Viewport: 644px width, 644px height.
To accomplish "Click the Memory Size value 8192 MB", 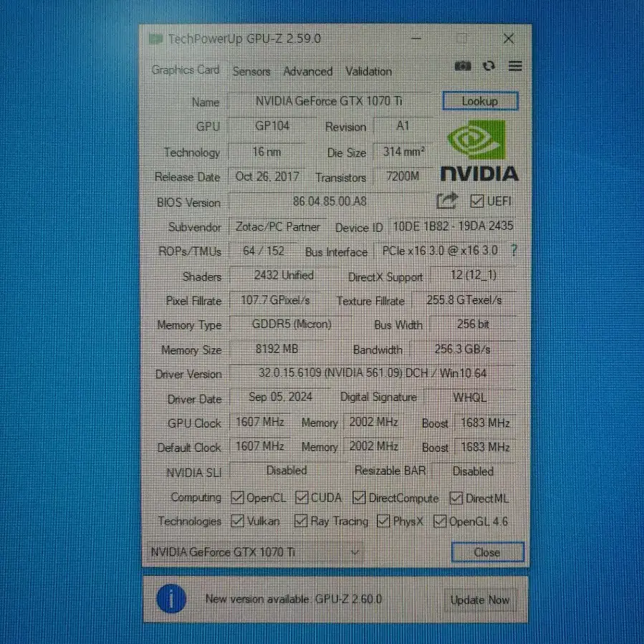I will click(x=277, y=349).
